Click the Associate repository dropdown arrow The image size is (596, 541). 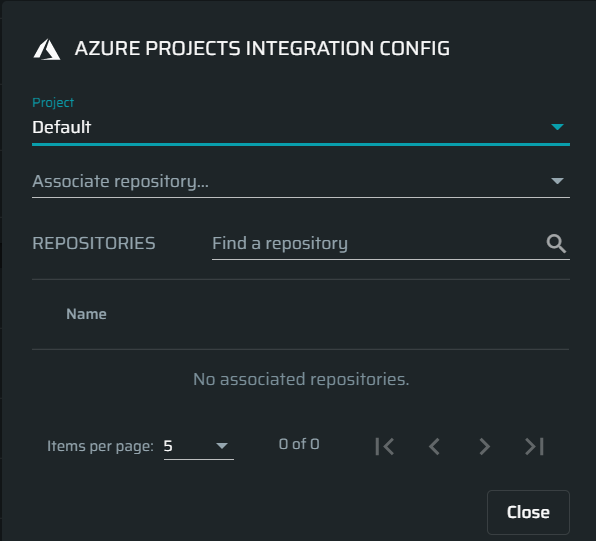pos(557,181)
